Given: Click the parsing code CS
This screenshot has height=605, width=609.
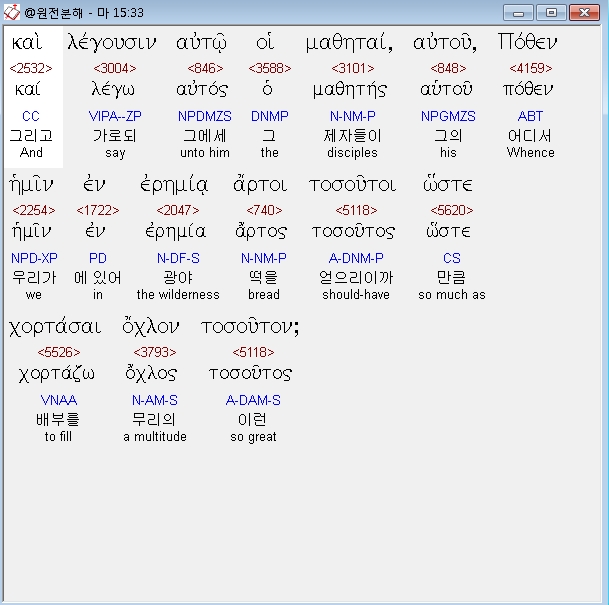Looking at the screenshot, I should tap(452, 258).
